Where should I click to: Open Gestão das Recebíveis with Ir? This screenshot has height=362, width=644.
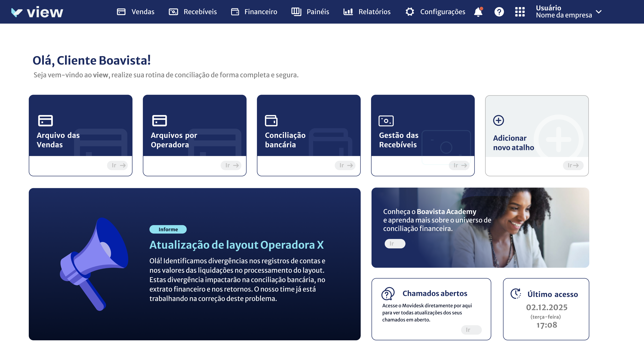pos(459,165)
